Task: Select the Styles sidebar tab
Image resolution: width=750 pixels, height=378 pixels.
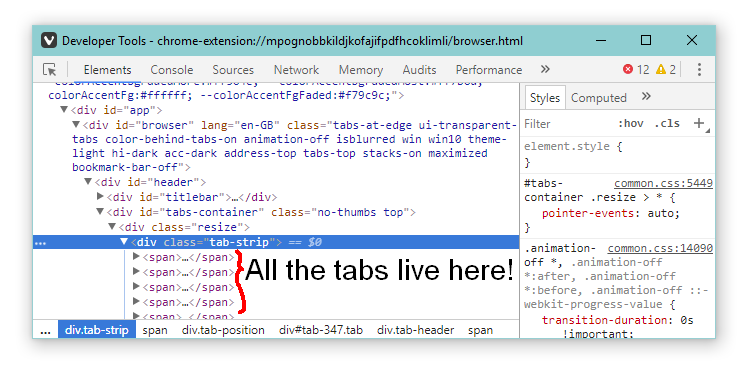Action: 545,98
